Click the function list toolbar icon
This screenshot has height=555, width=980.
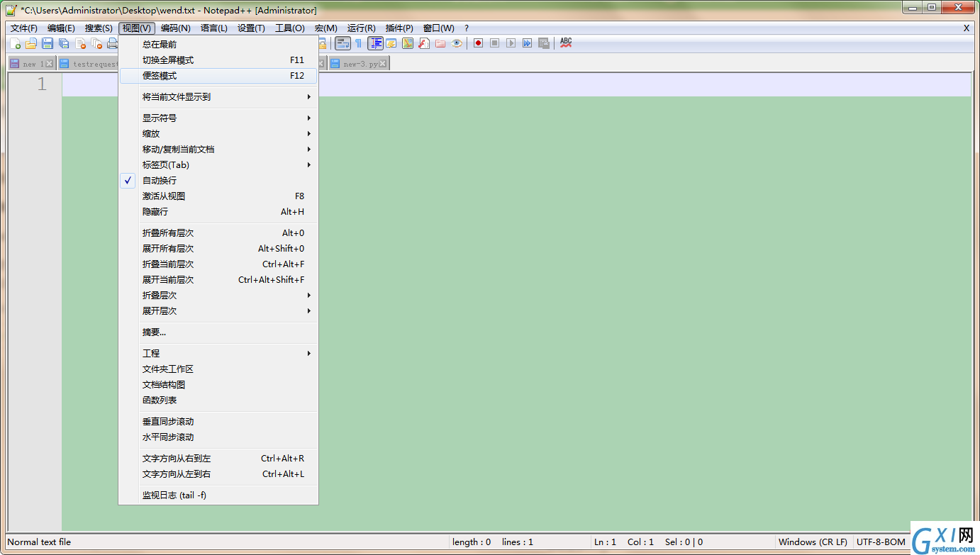424,43
